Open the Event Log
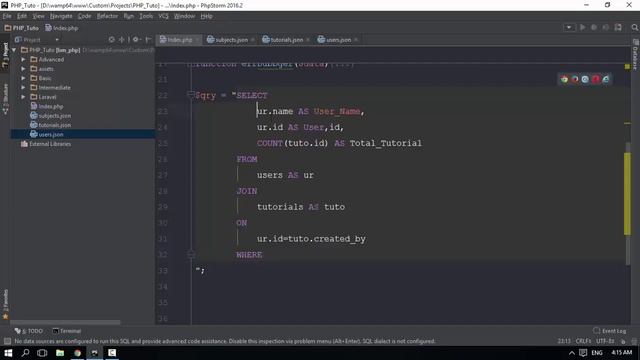The width and height of the screenshot is (640, 360). click(x=610, y=331)
